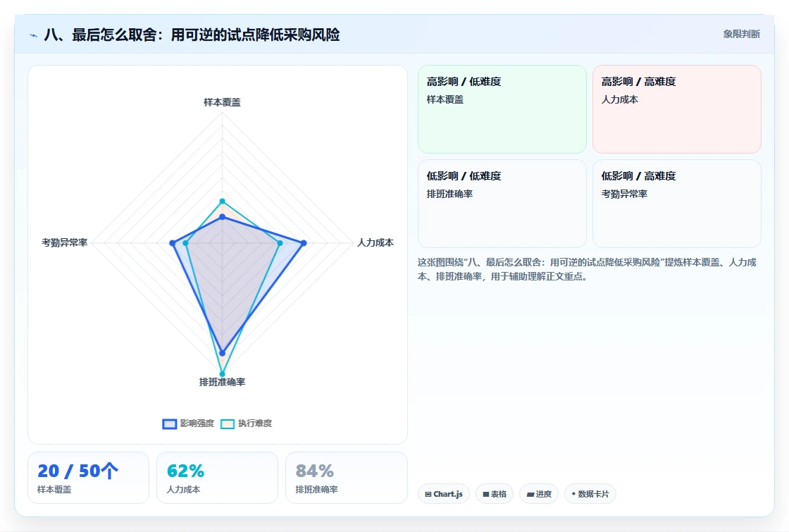
Task: Toggle 影响强度 legend swatch
Action: 170,423
